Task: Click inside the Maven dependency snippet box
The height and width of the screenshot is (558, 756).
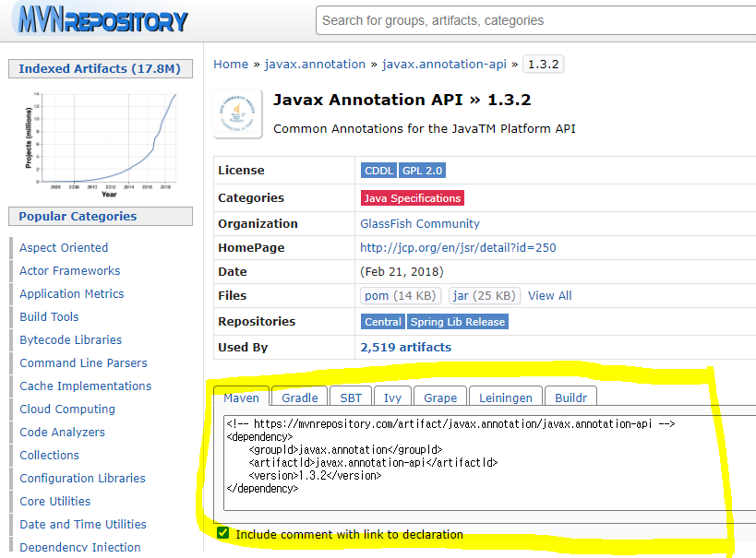Action: [x=489, y=463]
